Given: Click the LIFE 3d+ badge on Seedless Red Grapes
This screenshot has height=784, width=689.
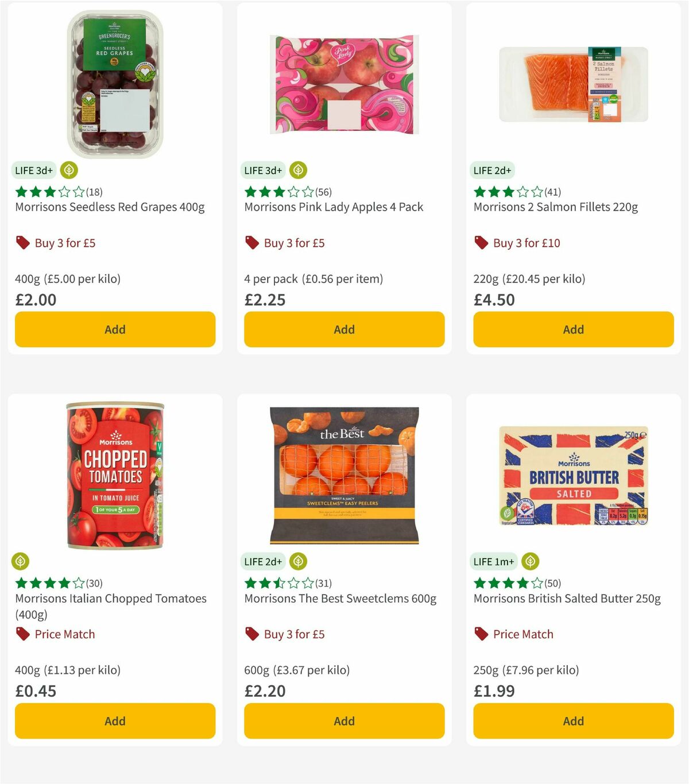Looking at the screenshot, I should pyautogui.click(x=33, y=170).
